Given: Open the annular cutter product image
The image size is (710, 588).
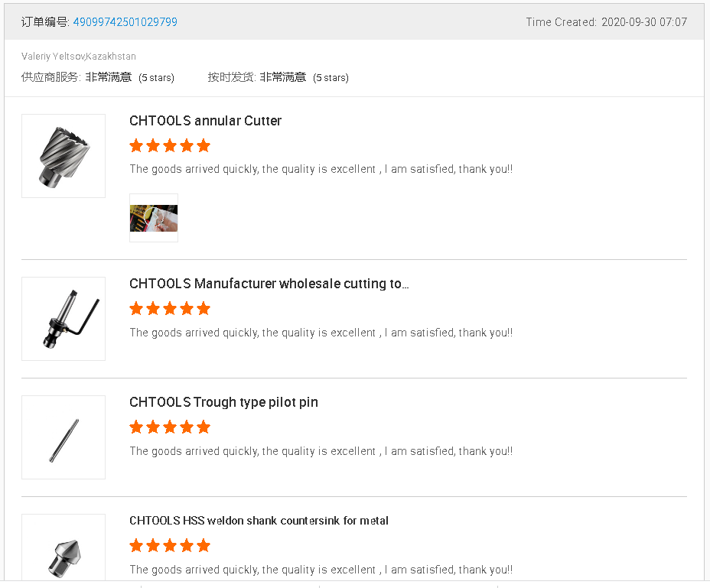Looking at the screenshot, I should pos(64,156).
